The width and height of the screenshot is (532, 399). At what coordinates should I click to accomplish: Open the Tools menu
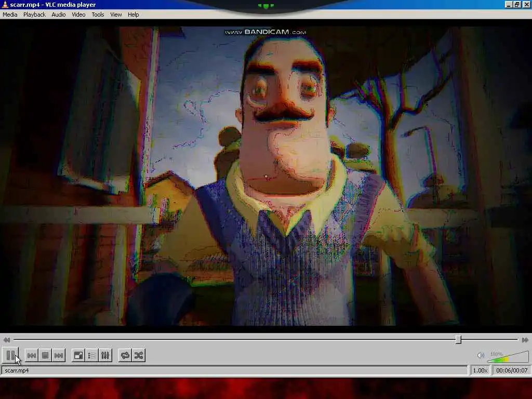98,15
